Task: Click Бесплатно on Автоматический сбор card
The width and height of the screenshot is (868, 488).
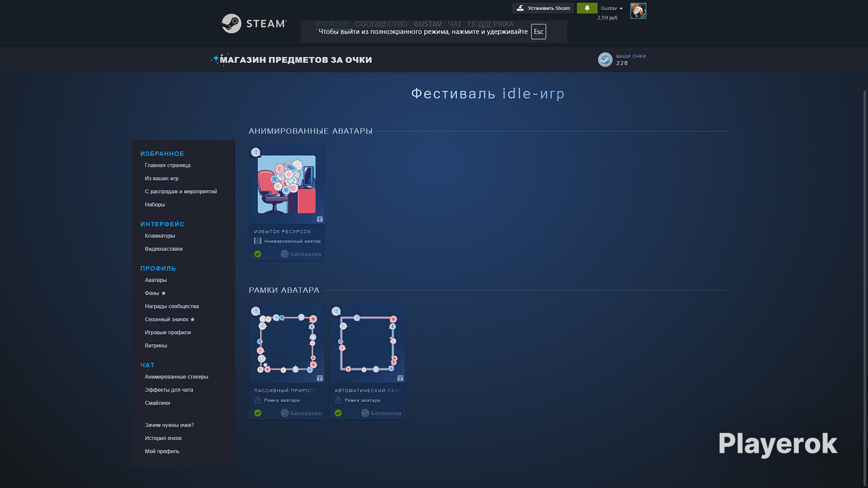Action: tap(381, 413)
